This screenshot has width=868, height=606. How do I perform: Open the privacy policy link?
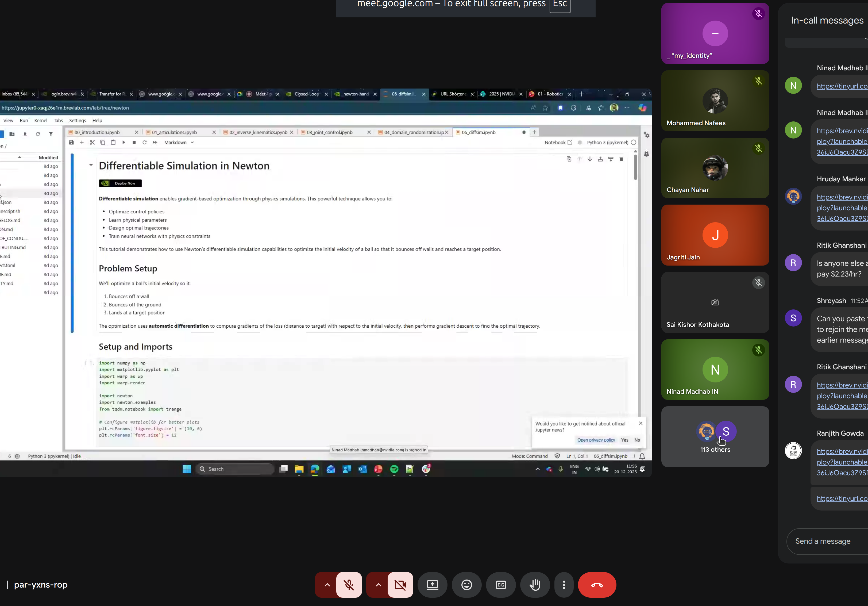pos(596,440)
